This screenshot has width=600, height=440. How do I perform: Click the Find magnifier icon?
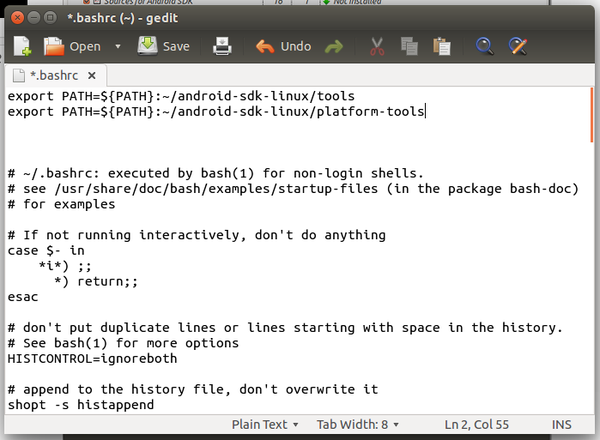(484, 46)
